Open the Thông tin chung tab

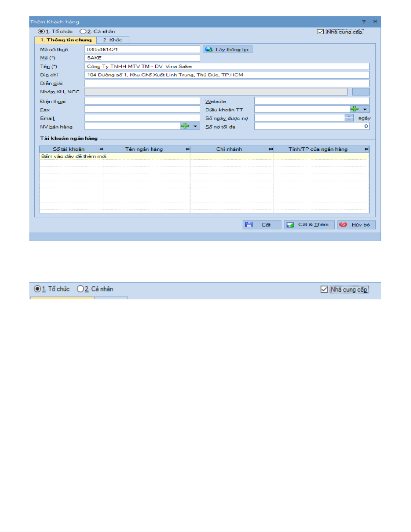(66, 40)
